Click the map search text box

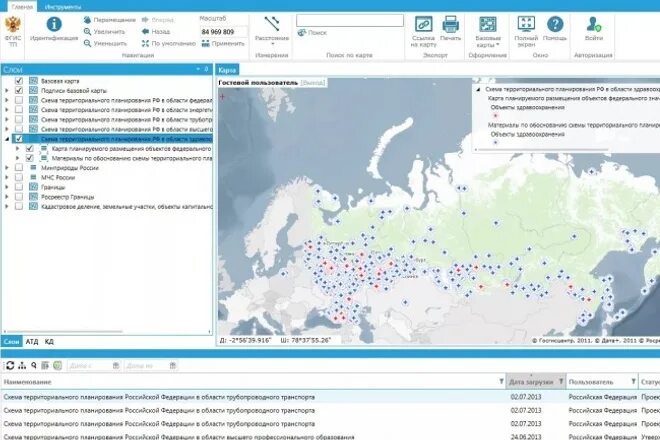click(x=349, y=20)
